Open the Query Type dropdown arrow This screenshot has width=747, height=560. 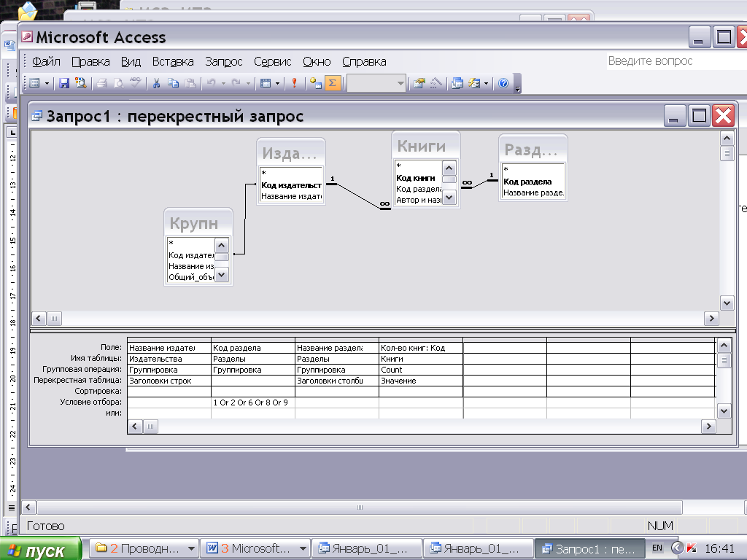(277, 83)
